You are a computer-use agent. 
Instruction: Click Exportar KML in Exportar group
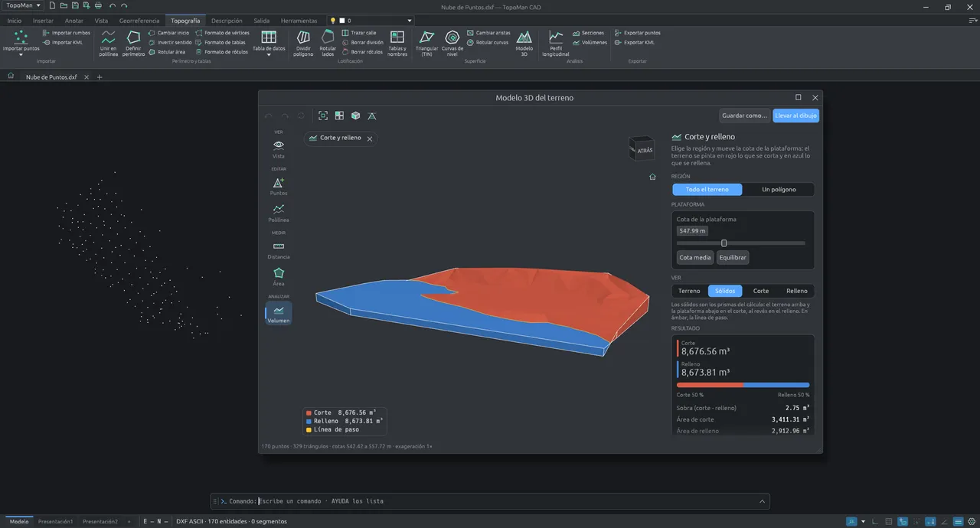634,42
